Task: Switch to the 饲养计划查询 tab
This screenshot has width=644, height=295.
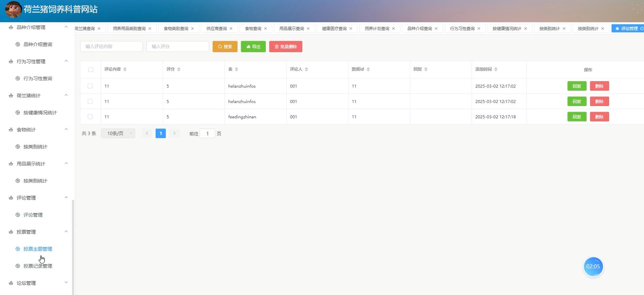Action: click(x=377, y=29)
